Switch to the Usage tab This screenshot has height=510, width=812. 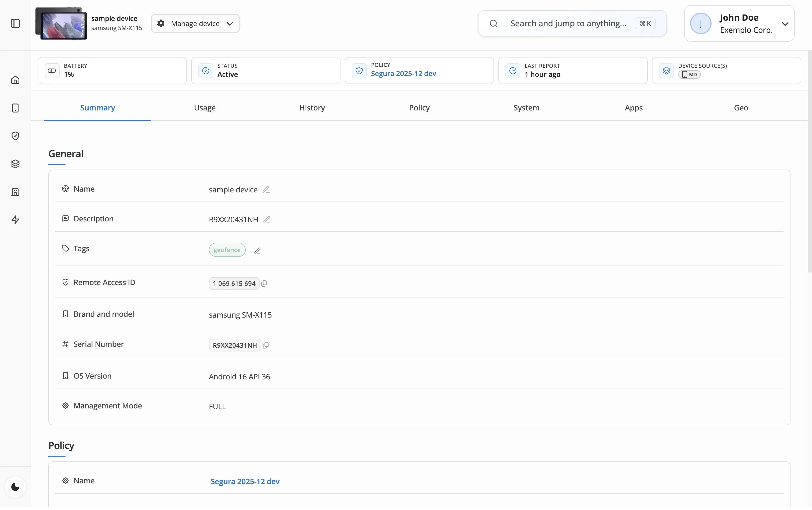point(205,107)
